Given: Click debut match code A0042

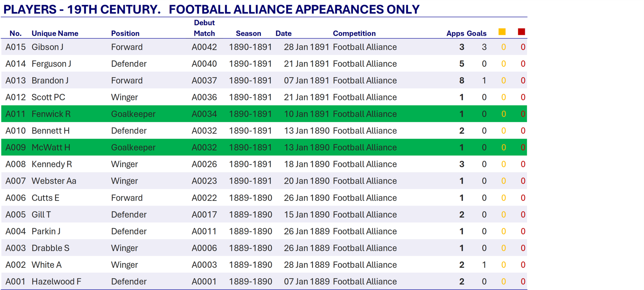Looking at the screenshot, I should 204,47.
